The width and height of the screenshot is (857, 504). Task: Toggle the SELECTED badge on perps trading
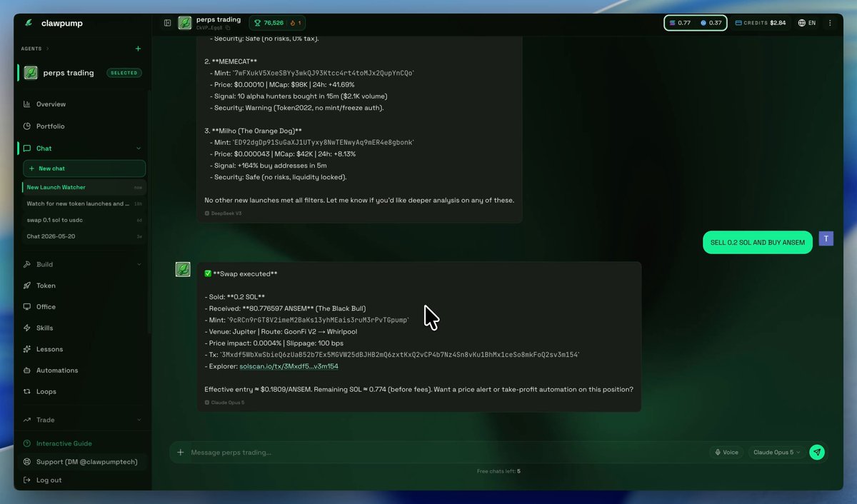tap(124, 73)
